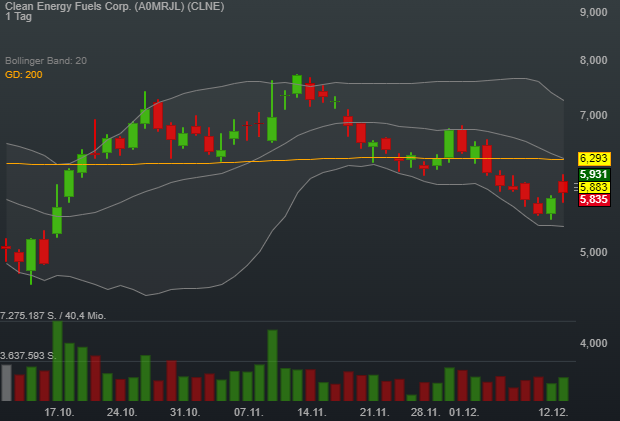Click the tallest green volume bar near 17.10.

(x=57, y=361)
